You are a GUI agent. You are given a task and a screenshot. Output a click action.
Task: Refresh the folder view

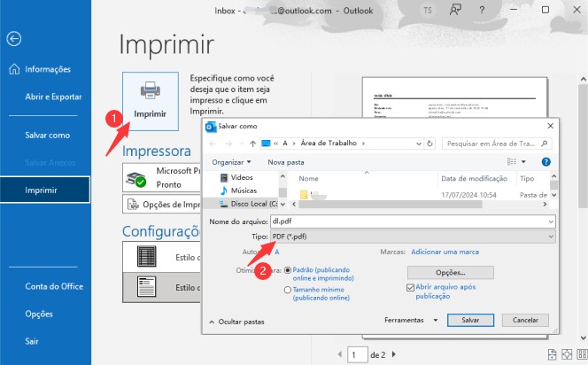pyautogui.click(x=429, y=144)
